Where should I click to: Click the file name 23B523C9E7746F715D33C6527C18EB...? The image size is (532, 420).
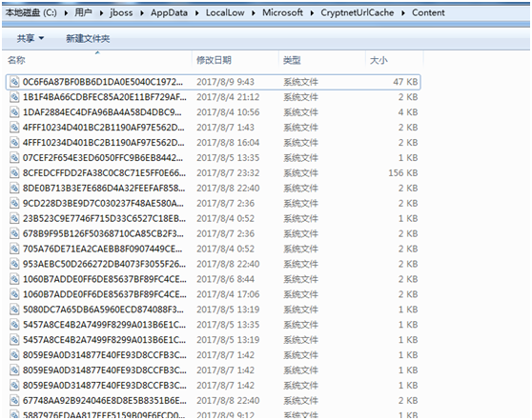click(x=105, y=218)
